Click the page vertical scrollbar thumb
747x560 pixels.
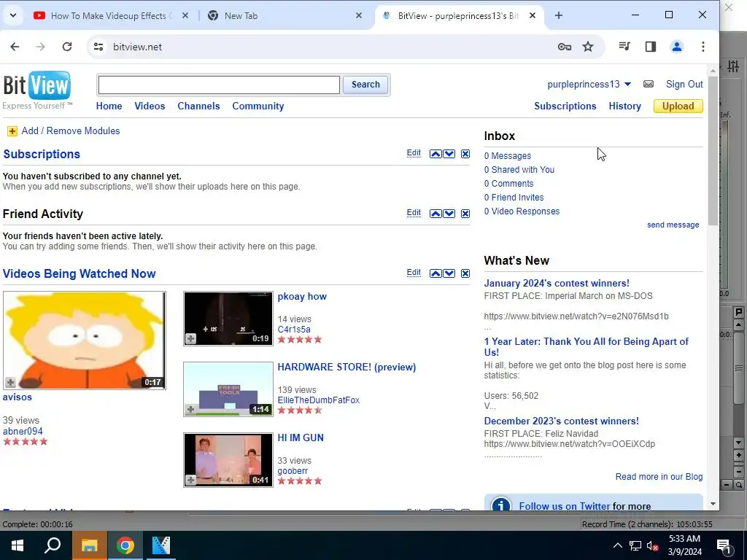tap(713, 150)
